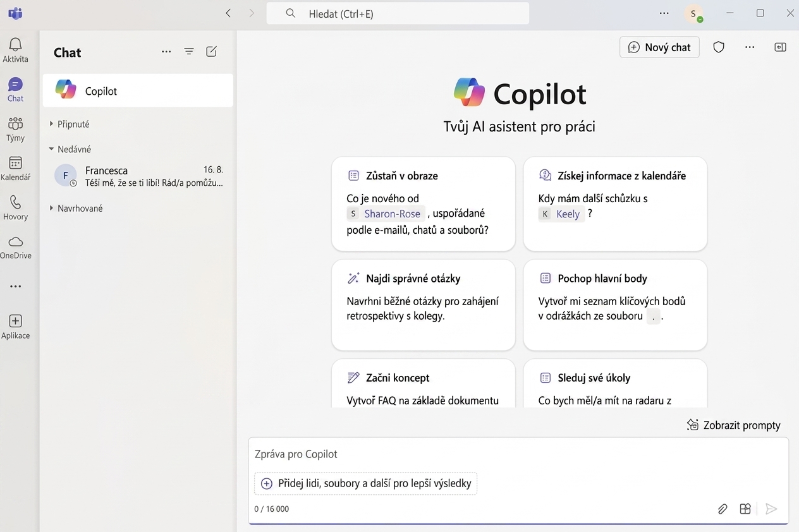This screenshot has height=532, width=799.
Task: Open the Hovory calls section
Action: pyautogui.click(x=15, y=208)
